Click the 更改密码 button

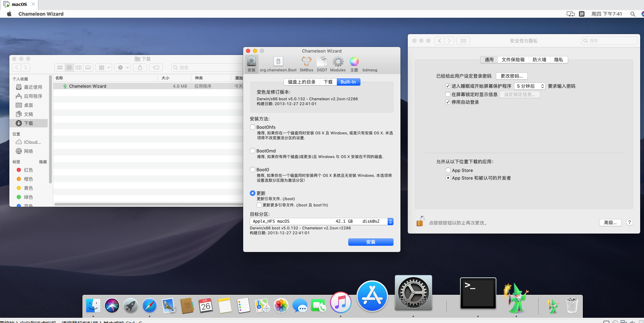511,76
